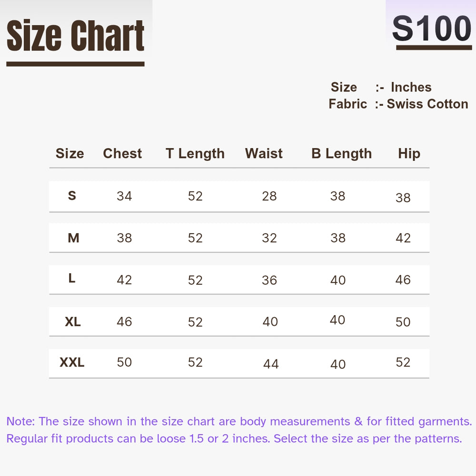Select the L size row label

[x=72, y=278]
